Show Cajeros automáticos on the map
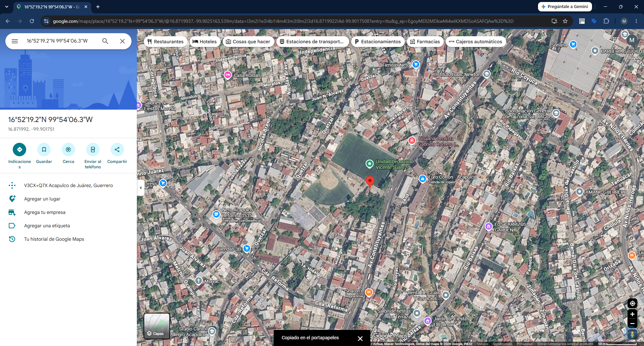 pos(476,42)
